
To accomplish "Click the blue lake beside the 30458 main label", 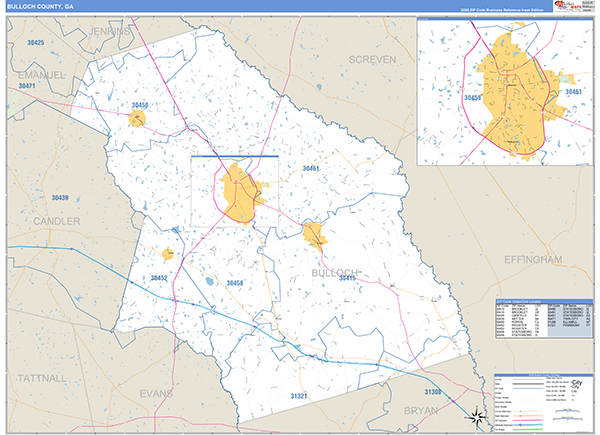I will (210, 282).
